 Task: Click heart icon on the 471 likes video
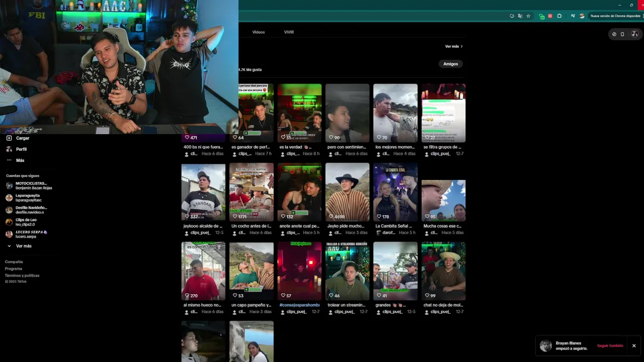coord(187,137)
